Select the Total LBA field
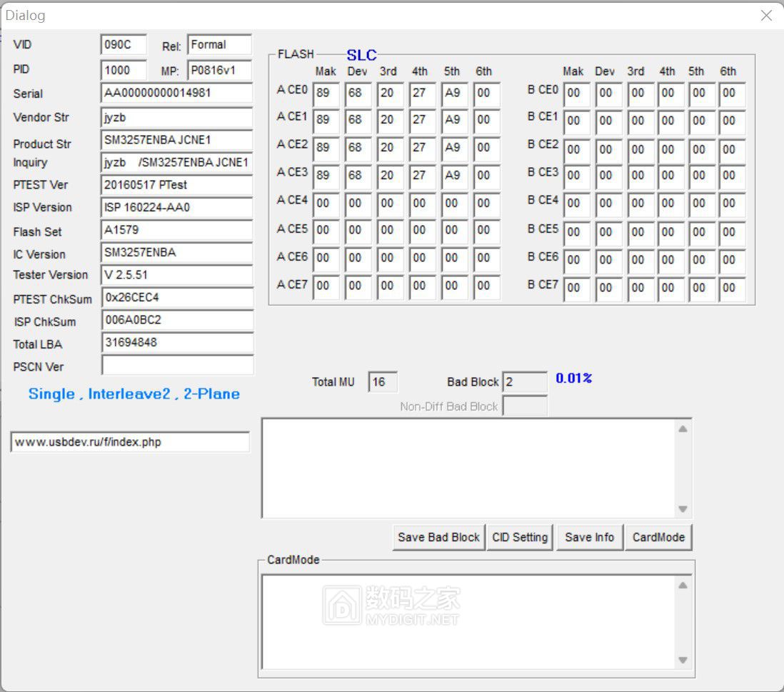 pos(177,343)
